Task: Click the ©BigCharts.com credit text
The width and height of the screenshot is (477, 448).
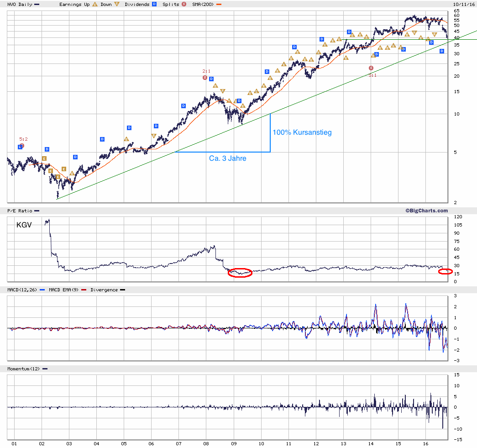Action: click(426, 211)
